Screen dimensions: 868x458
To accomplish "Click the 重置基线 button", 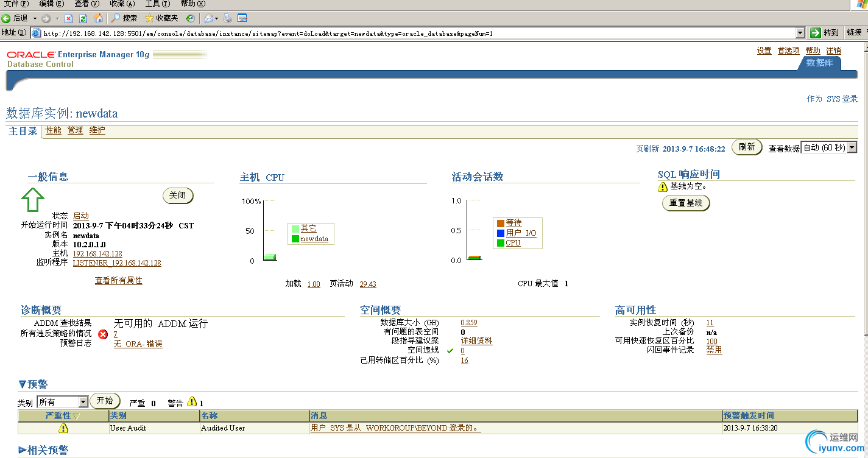I will point(686,203).
